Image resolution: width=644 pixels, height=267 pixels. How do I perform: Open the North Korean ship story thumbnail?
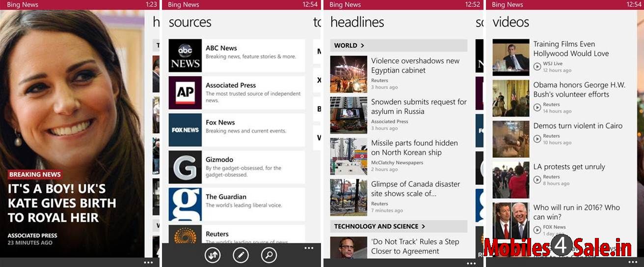pos(349,156)
